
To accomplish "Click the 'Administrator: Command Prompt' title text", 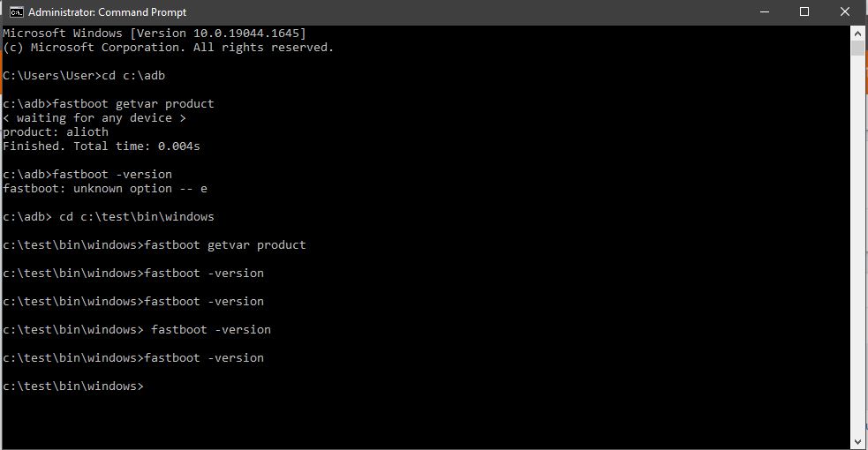I will 108,12.
